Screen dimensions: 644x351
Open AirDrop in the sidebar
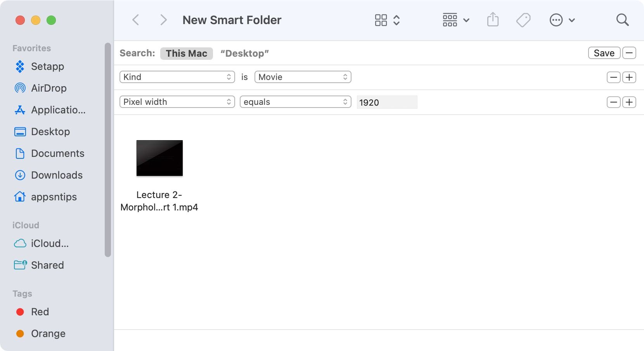48,88
